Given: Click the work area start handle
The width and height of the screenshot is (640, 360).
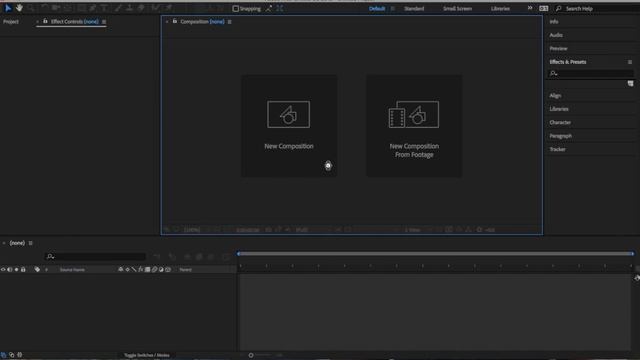Looking at the screenshot, I should click(239, 254).
